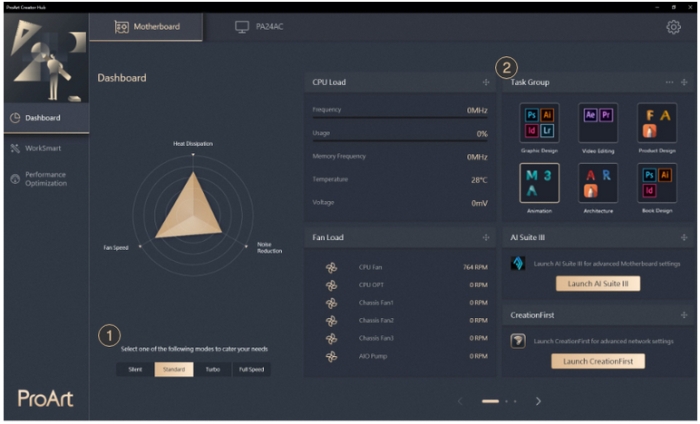Click the Chassis Fan1 icon
700x424 pixels.
331,303
